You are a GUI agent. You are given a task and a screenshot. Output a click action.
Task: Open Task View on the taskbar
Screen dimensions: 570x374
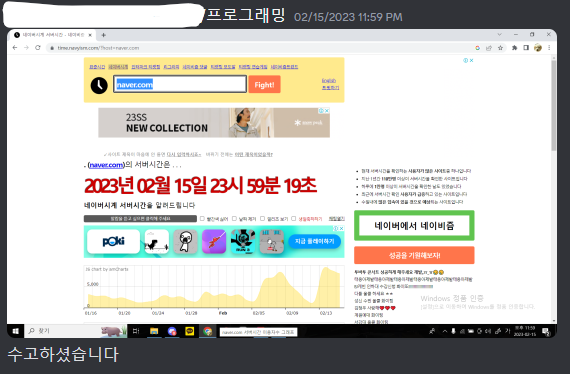click(136, 331)
